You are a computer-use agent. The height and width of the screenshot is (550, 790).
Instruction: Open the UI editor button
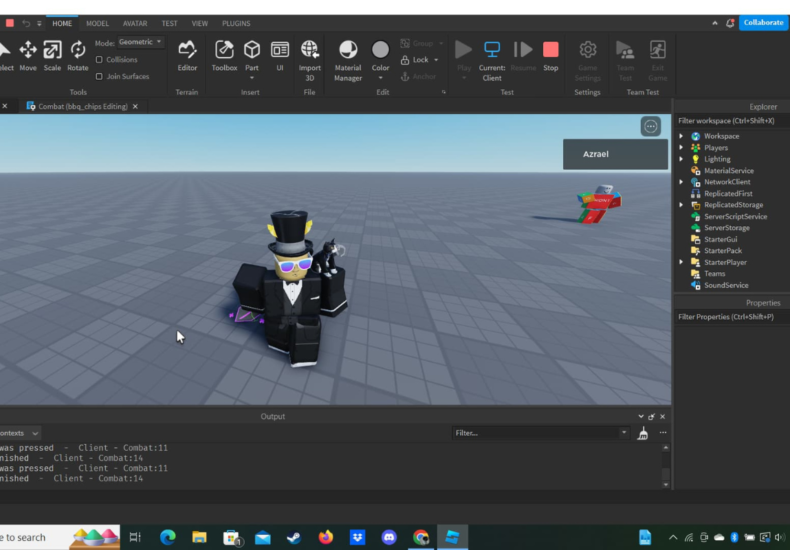280,55
